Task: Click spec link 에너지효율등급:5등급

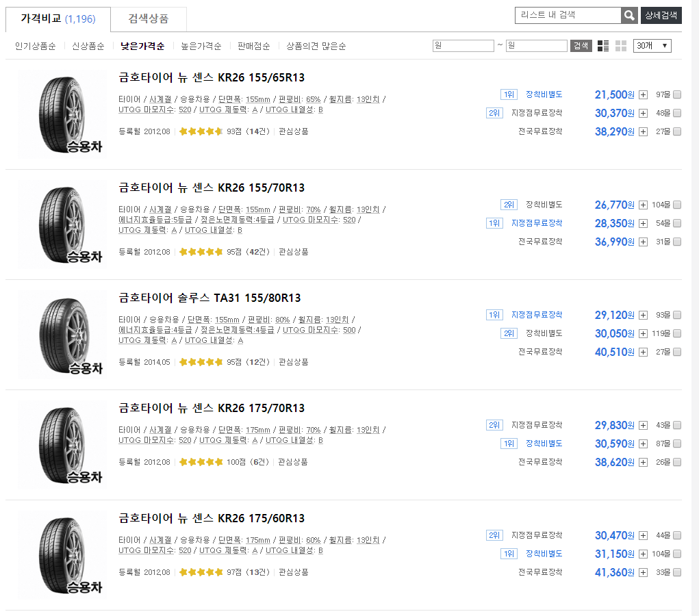Action: point(155,220)
